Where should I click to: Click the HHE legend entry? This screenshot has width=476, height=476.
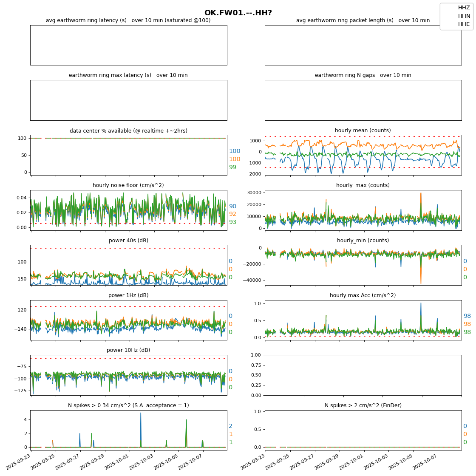click(464, 24)
